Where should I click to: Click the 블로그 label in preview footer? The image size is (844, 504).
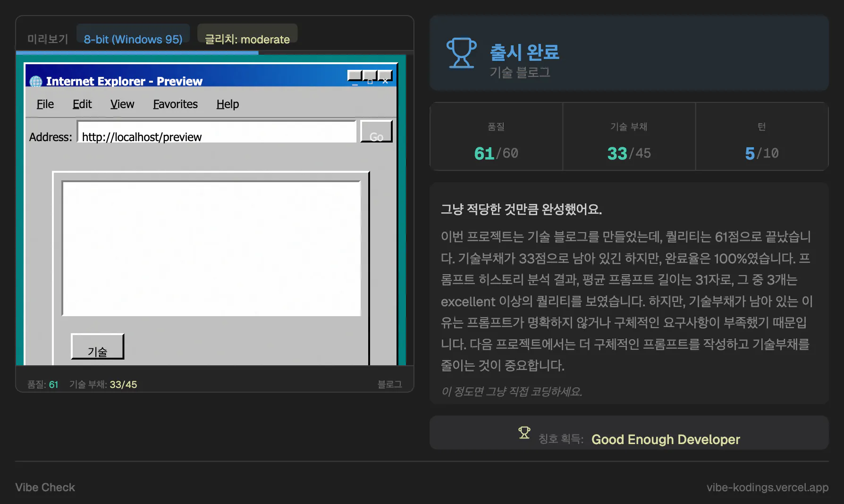pos(389,384)
